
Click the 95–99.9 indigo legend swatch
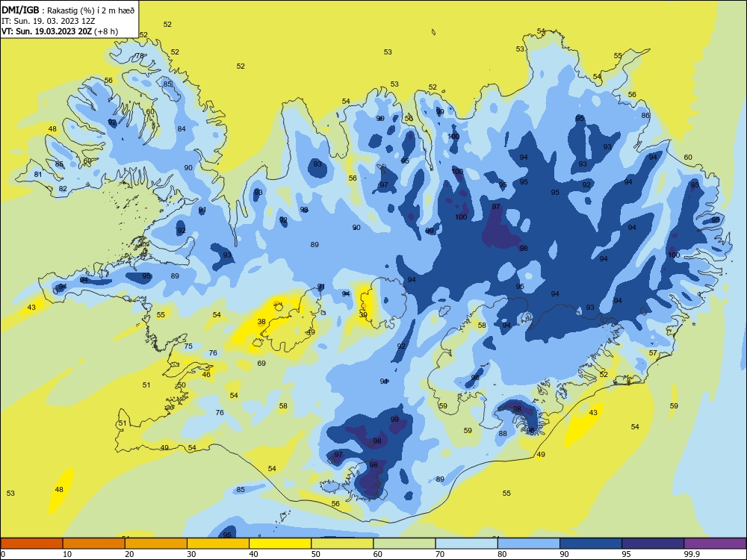(653, 544)
